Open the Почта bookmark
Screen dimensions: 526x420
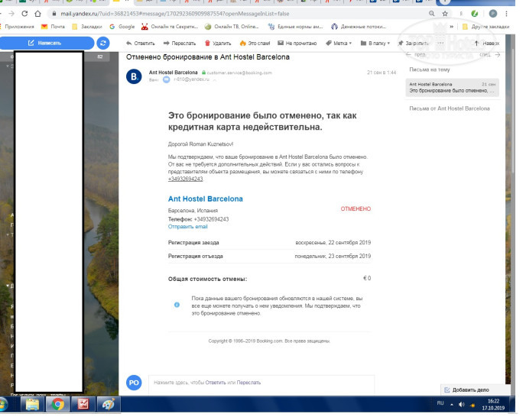point(53,27)
